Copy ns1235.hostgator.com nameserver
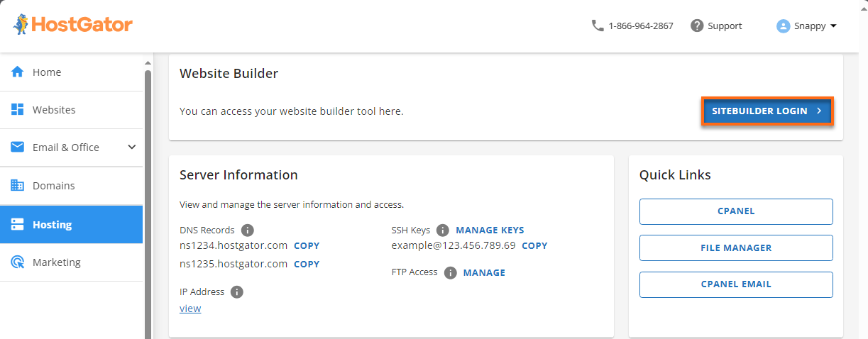Image resolution: width=868 pixels, height=339 pixels. (307, 265)
